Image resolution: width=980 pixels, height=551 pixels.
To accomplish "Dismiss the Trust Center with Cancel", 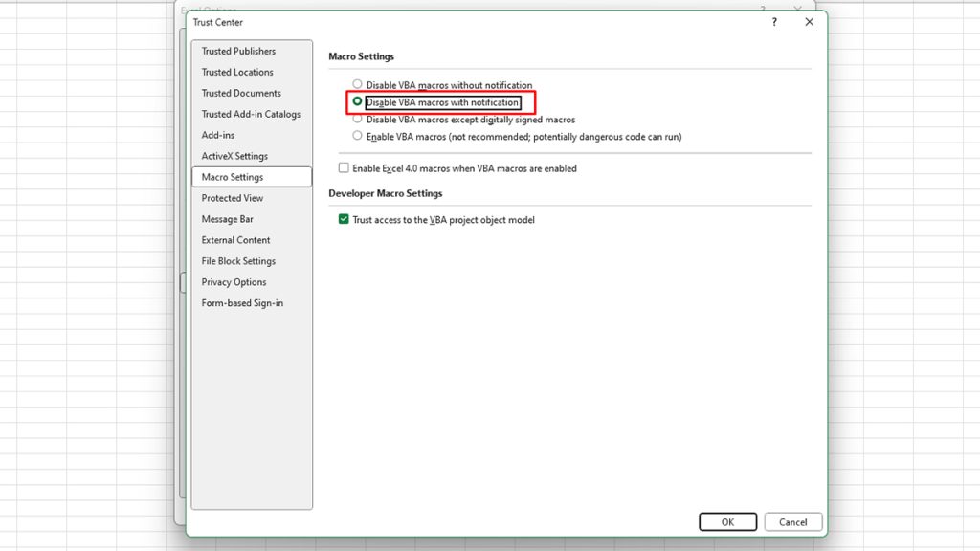I will tap(792, 521).
